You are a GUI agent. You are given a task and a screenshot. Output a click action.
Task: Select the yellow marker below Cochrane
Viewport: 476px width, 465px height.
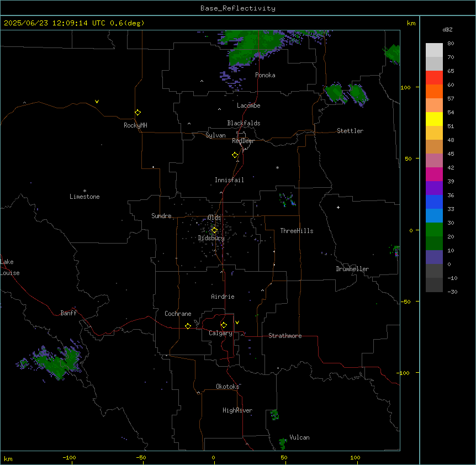(x=188, y=326)
